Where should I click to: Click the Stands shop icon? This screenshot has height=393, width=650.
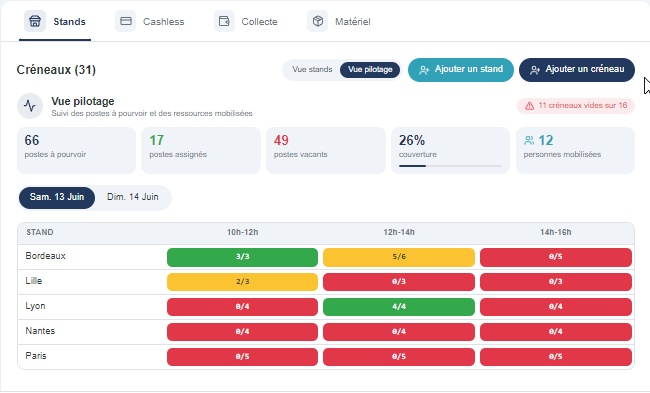point(35,21)
